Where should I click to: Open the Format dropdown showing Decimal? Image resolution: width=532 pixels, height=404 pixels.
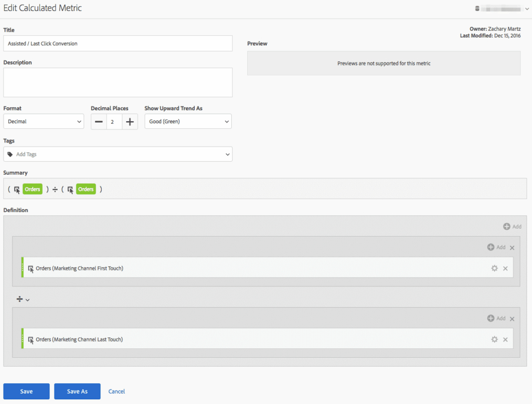[x=44, y=121]
